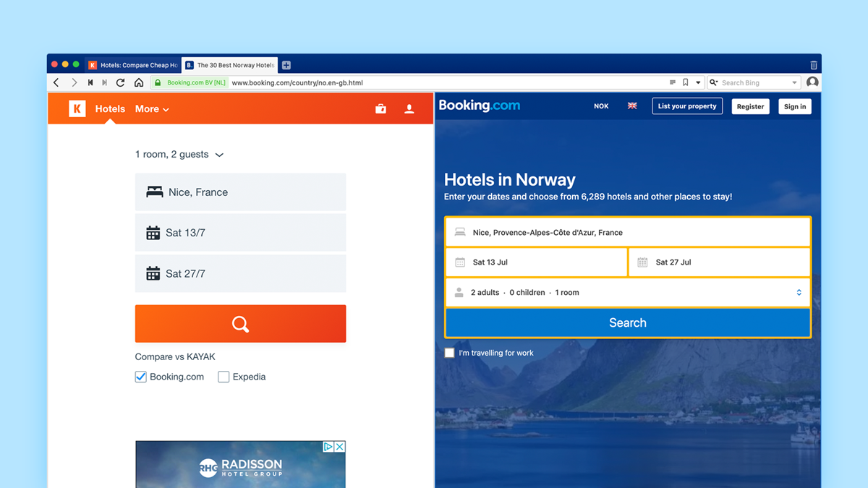The height and width of the screenshot is (488, 868).
Task: Click the List your property button
Action: pos(687,106)
